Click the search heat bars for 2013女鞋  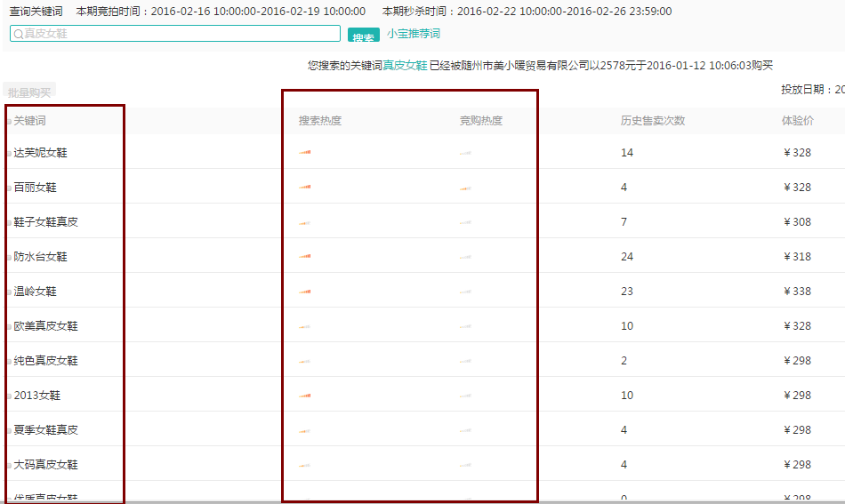click(x=305, y=396)
